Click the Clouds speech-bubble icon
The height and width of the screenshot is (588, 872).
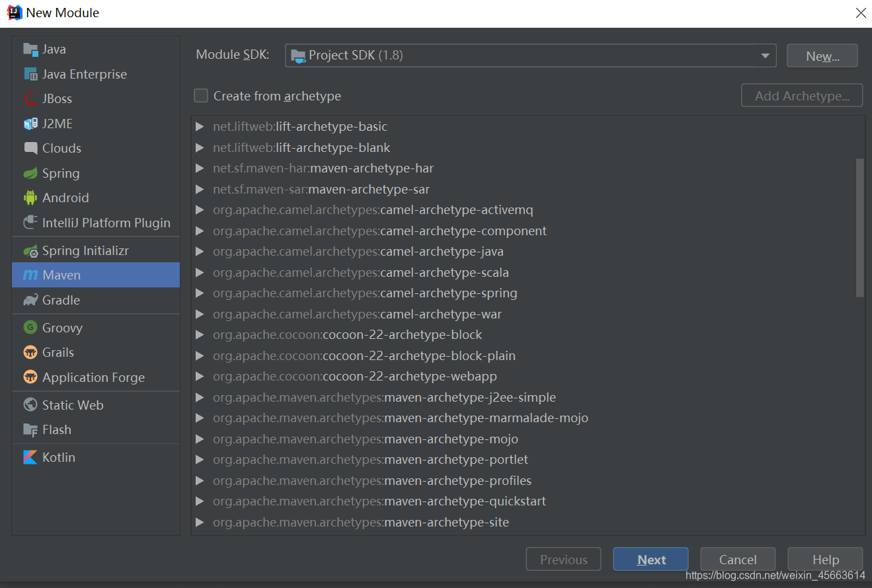(30, 148)
